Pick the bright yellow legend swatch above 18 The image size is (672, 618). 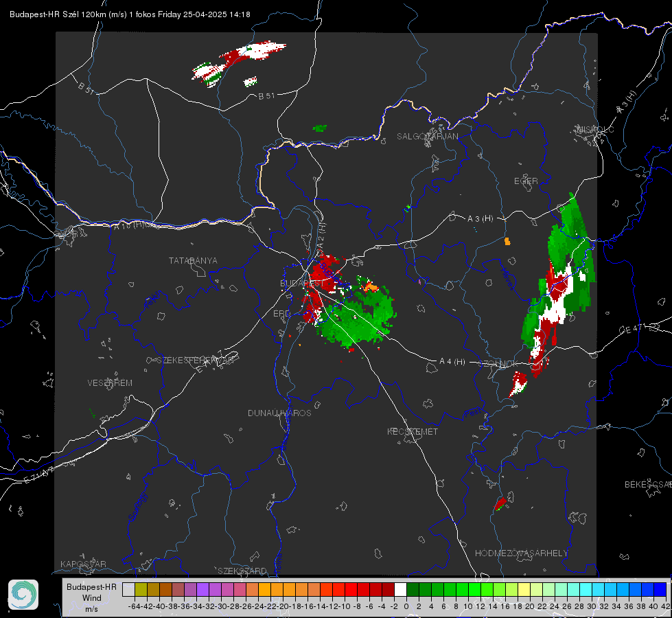click(x=524, y=589)
